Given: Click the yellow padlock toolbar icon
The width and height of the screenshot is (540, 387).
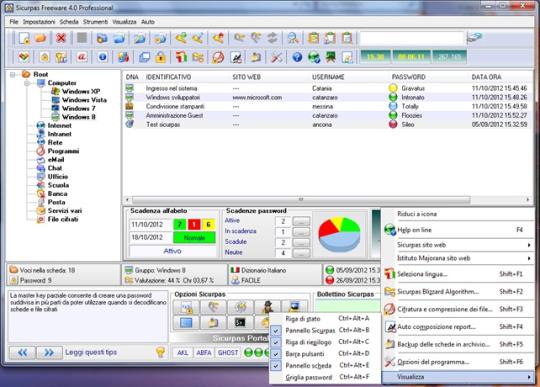Looking at the screenshot, I should [161, 57].
